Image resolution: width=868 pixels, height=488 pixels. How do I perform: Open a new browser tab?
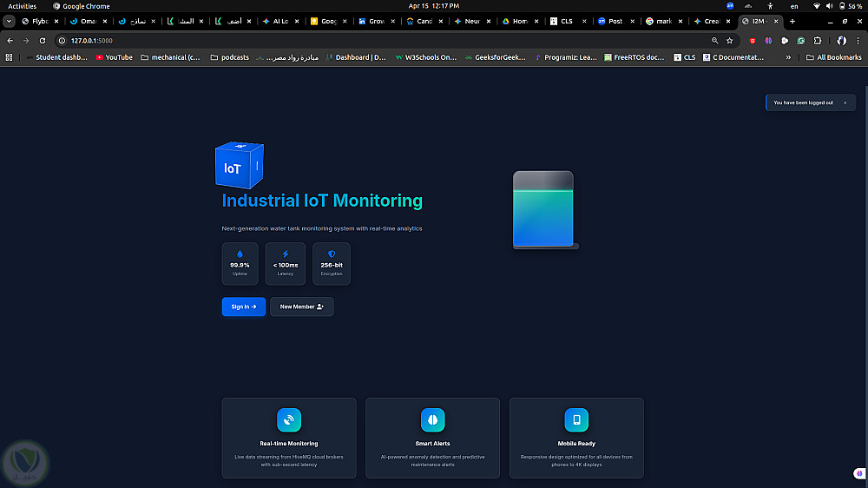tap(792, 21)
